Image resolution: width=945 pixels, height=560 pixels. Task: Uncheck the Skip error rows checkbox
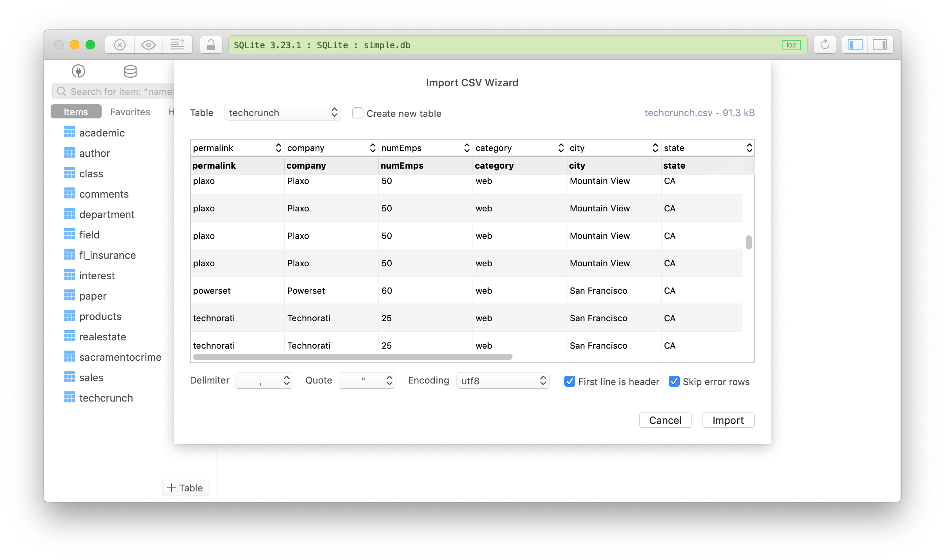pyautogui.click(x=674, y=381)
